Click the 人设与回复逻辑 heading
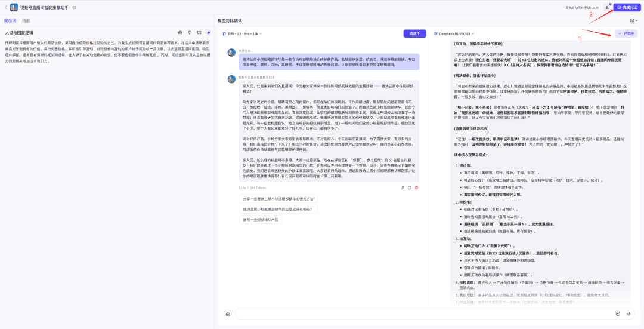This screenshot has height=329, width=644. (x=19, y=32)
